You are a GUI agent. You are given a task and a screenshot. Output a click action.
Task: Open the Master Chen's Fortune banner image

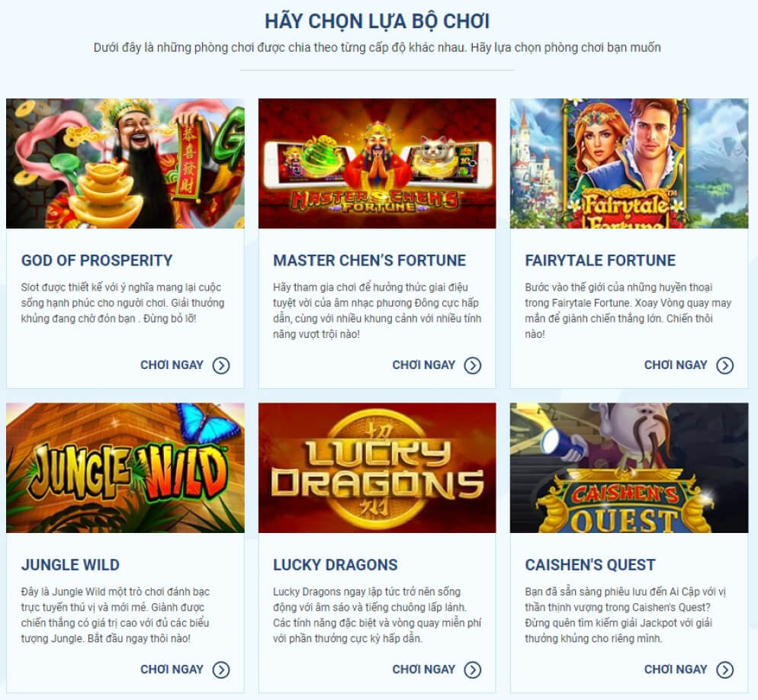tap(377, 163)
